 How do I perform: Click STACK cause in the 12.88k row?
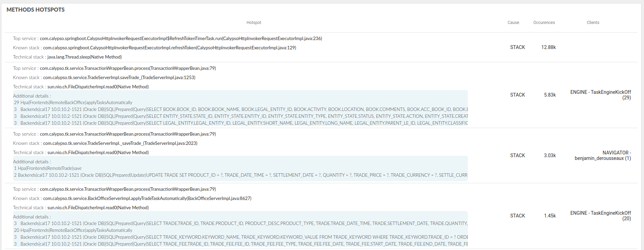[x=517, y=47]
